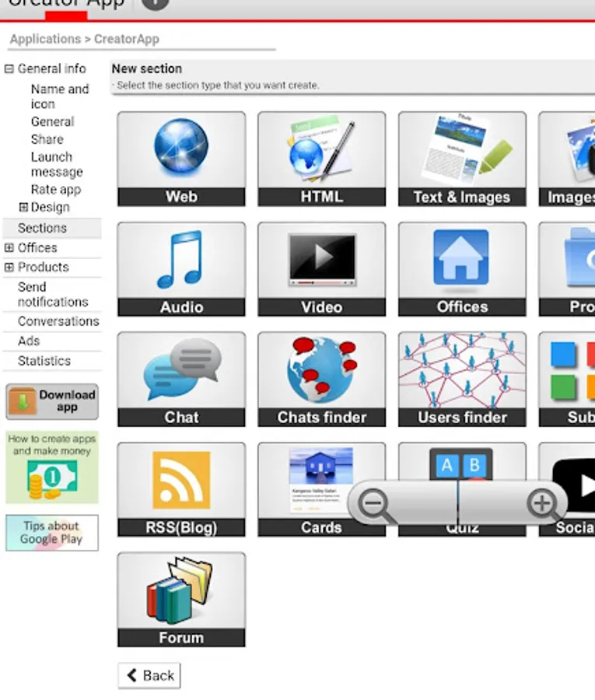Click the General info tree label

tap(52, 68)
